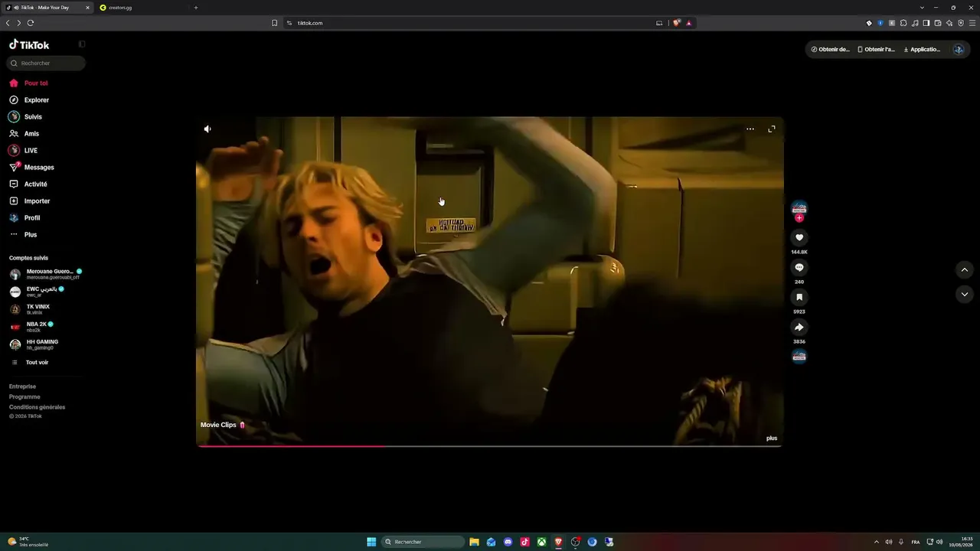Click the Entreprise footer link

click(22, 386)
